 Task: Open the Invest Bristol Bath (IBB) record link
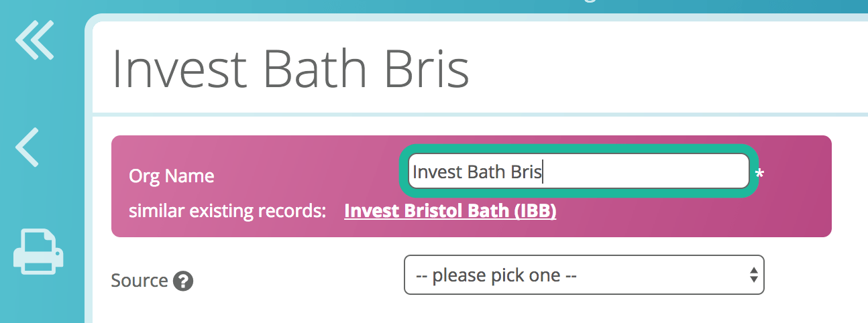450,212
